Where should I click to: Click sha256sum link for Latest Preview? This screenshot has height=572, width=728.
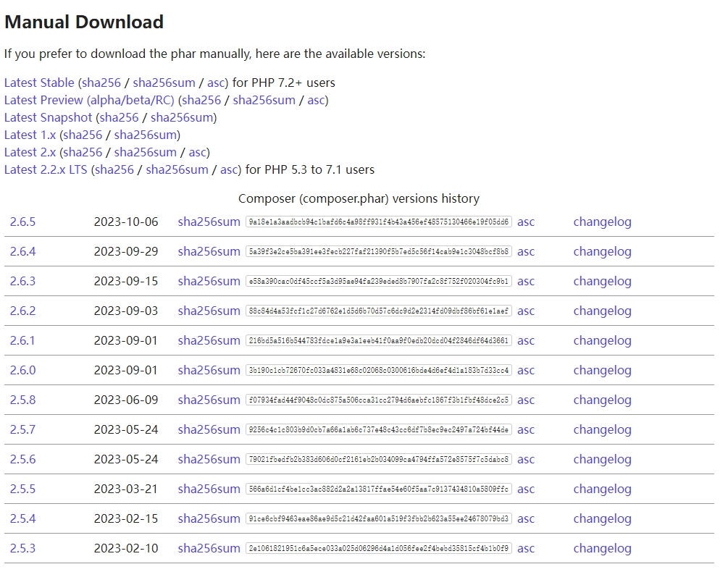(264, 100)
